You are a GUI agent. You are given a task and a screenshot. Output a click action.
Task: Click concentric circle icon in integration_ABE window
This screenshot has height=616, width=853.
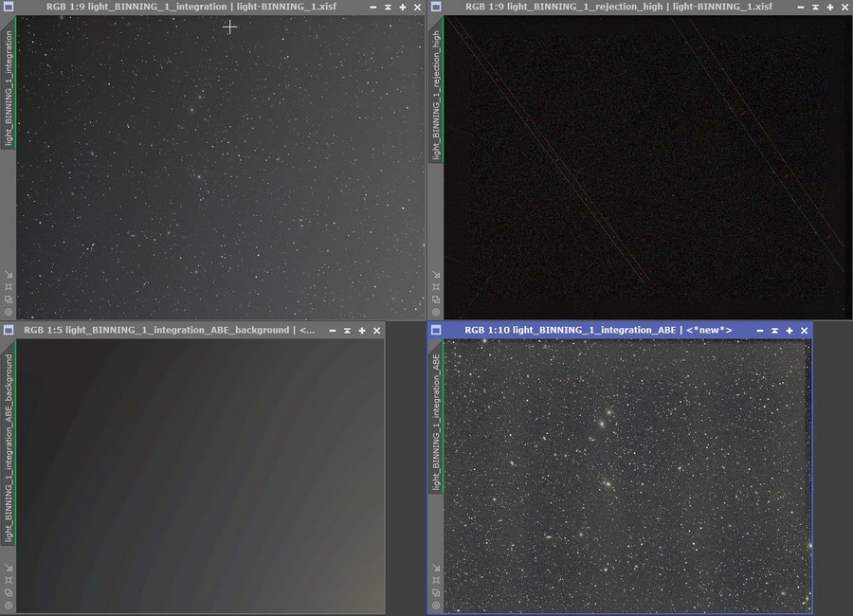pos(436,605)
